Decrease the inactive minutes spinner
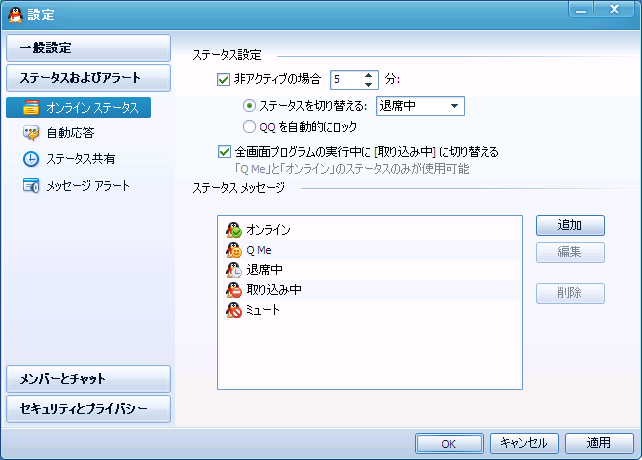 click(x=368, y=84)
